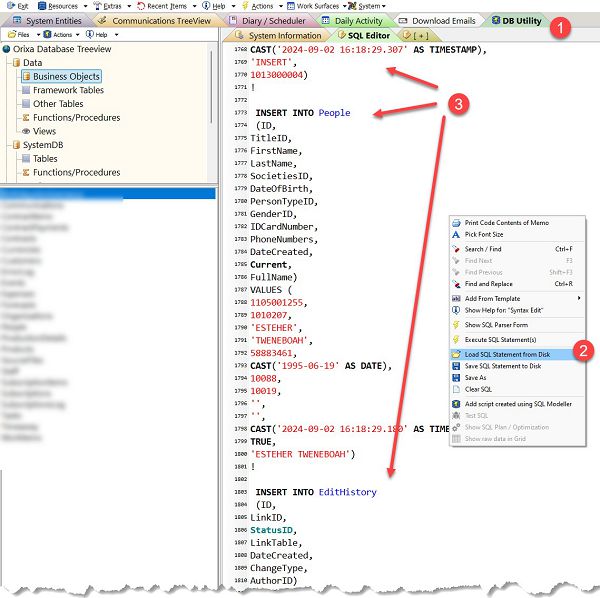Click the Views eye icon
The width and height of the screenshot is (600, 598).
coord(26,131)
